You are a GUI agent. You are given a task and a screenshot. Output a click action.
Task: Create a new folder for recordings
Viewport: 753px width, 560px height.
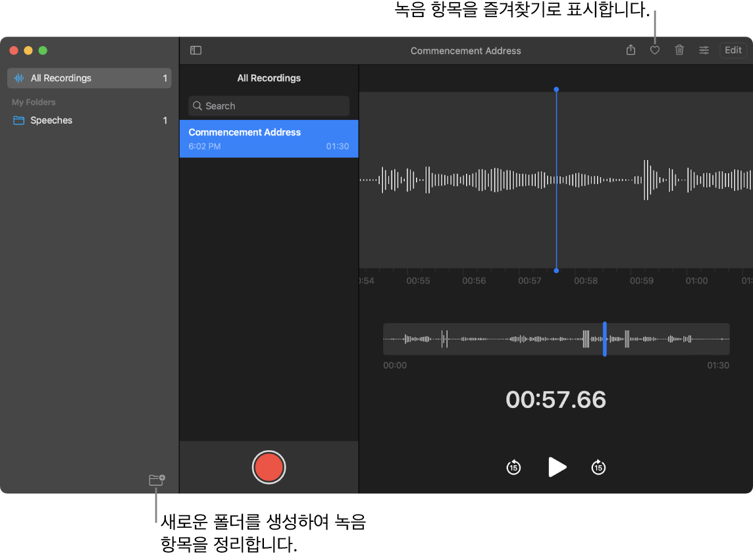156,480
